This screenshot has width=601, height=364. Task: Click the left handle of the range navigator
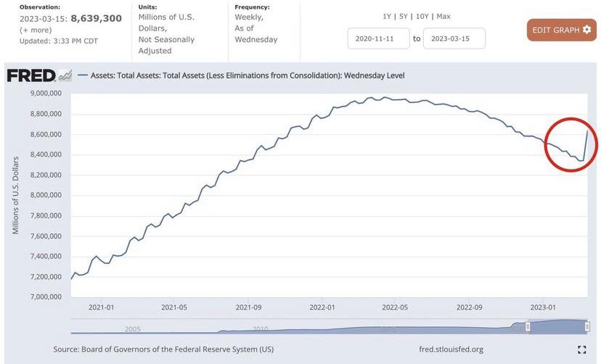(x=528, y=327)
